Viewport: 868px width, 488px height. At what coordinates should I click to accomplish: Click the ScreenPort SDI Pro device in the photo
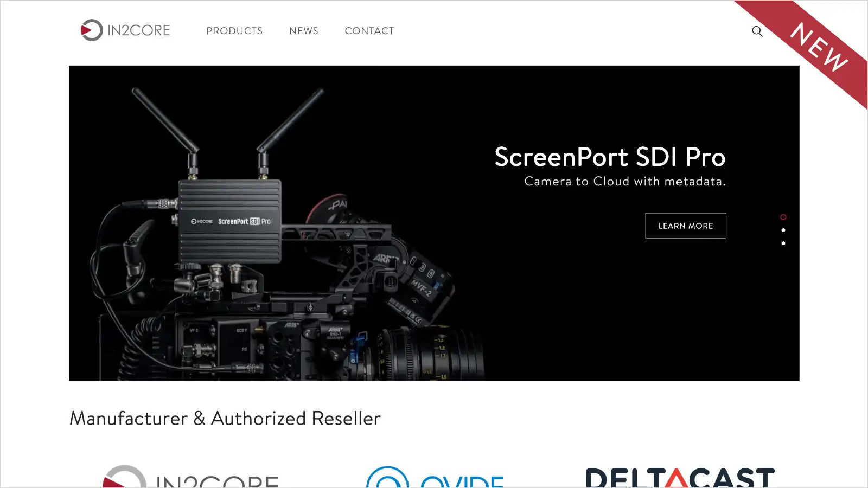click(230, 221)
